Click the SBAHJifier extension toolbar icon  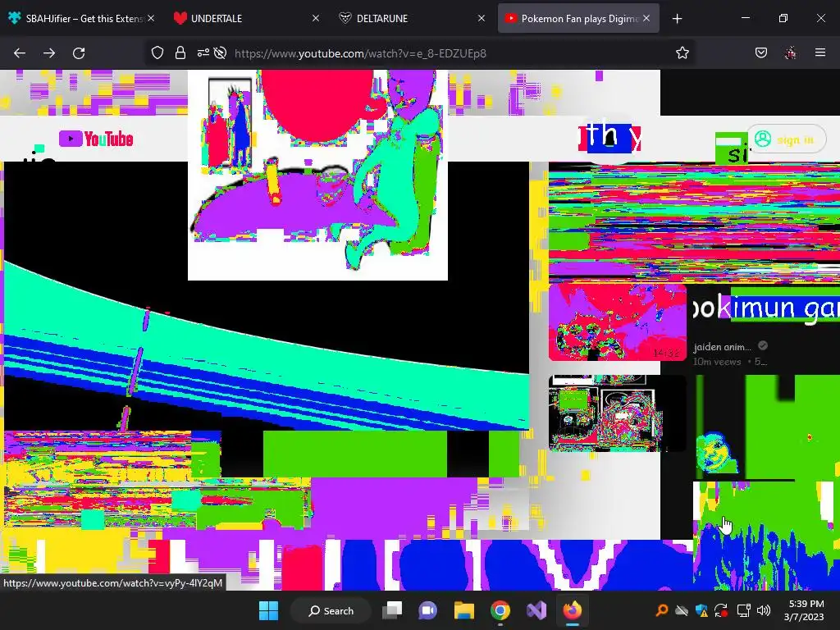click(791, 53)
